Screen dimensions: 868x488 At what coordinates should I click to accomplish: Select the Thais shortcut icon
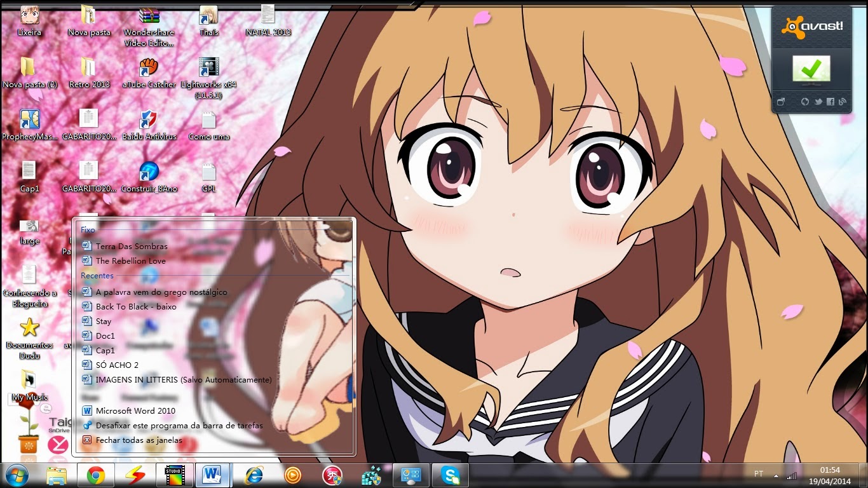pyautogui.click(x=208, y=20)
